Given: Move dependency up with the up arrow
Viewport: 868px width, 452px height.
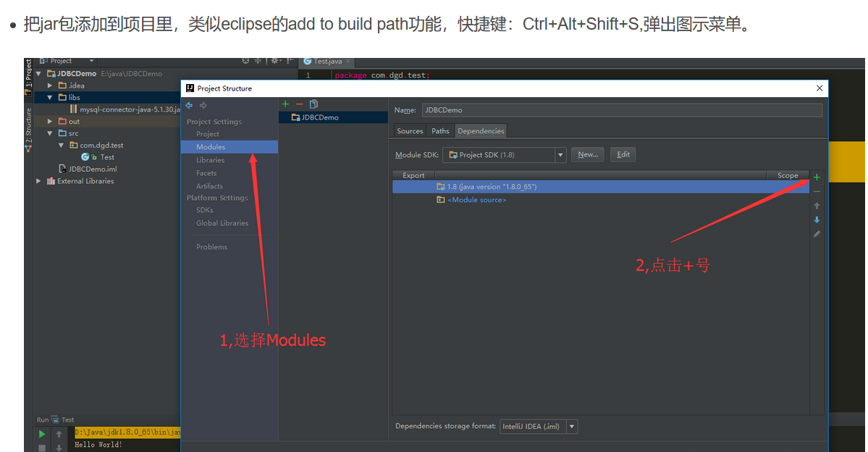Looking at the screenshot, I should point(817,206).
